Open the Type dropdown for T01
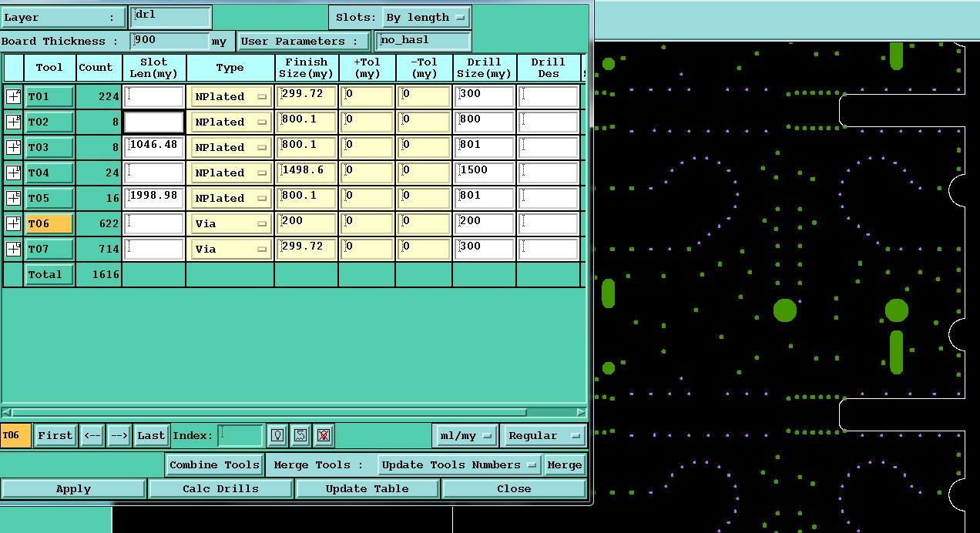Image resolution: width=980 pixels, height=533 pixels. (x=231, y=96)
